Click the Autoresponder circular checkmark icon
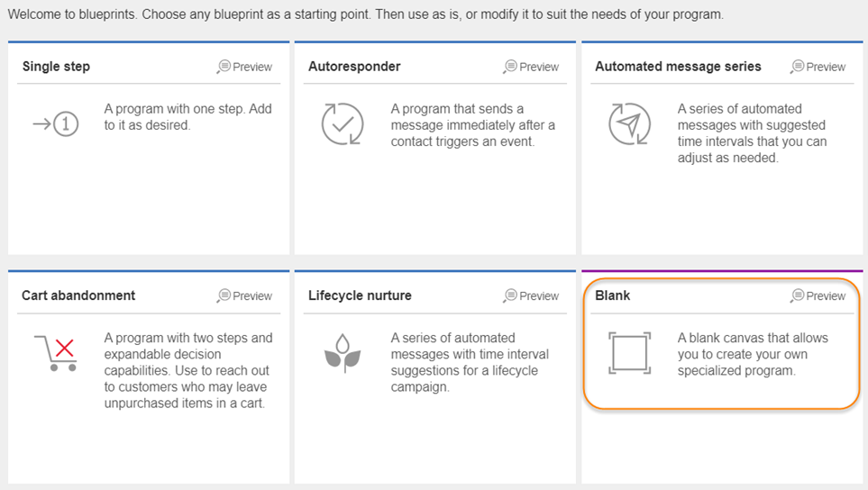Viewport: 868px width, 490px height. pyautogui.click(x=343, y=124)
